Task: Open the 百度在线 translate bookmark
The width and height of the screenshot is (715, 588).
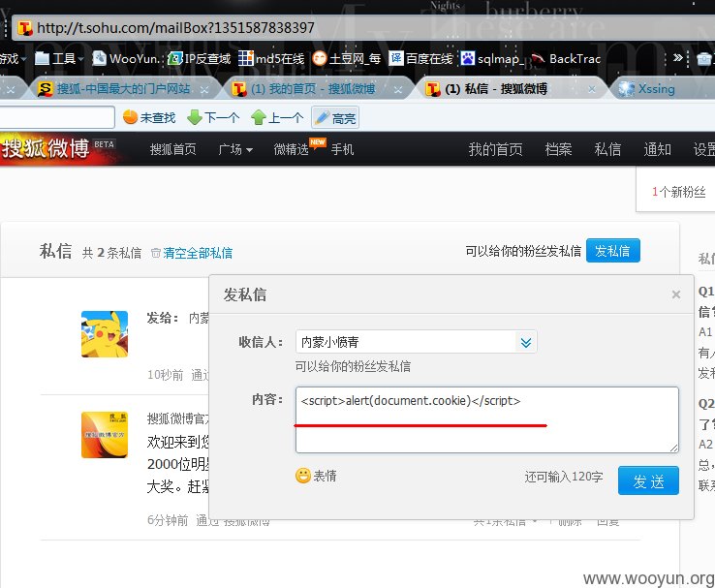Action: (420, 58)
